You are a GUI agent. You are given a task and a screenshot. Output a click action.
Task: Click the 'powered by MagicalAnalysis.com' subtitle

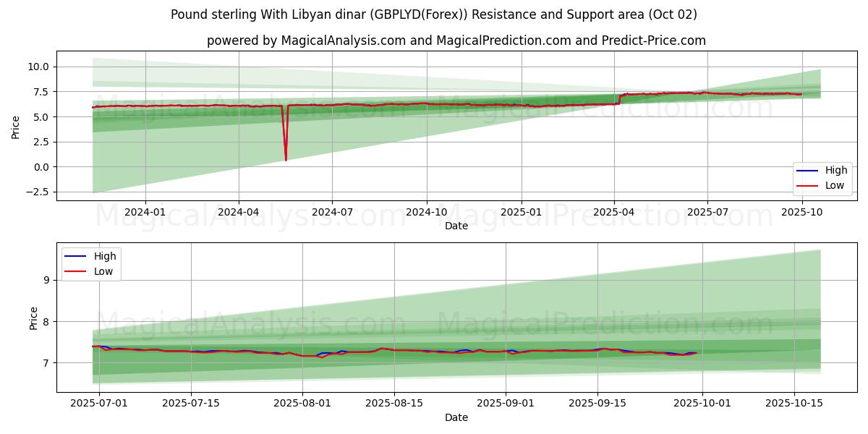point(456,41)
